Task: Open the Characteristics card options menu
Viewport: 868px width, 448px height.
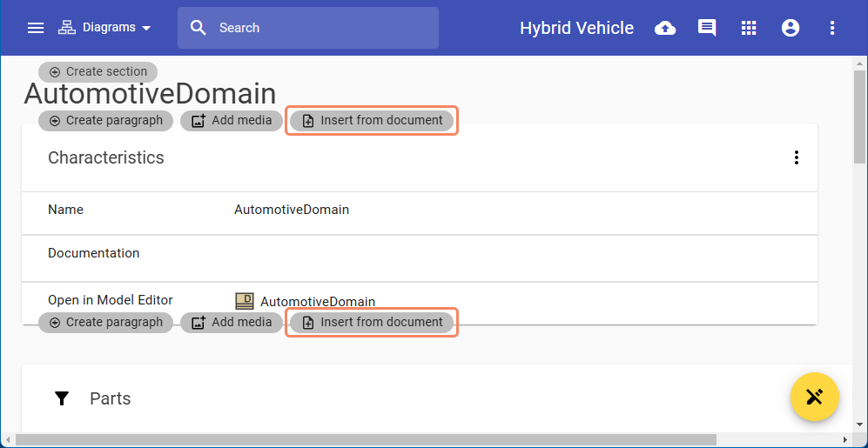Action: coord(796,157)
